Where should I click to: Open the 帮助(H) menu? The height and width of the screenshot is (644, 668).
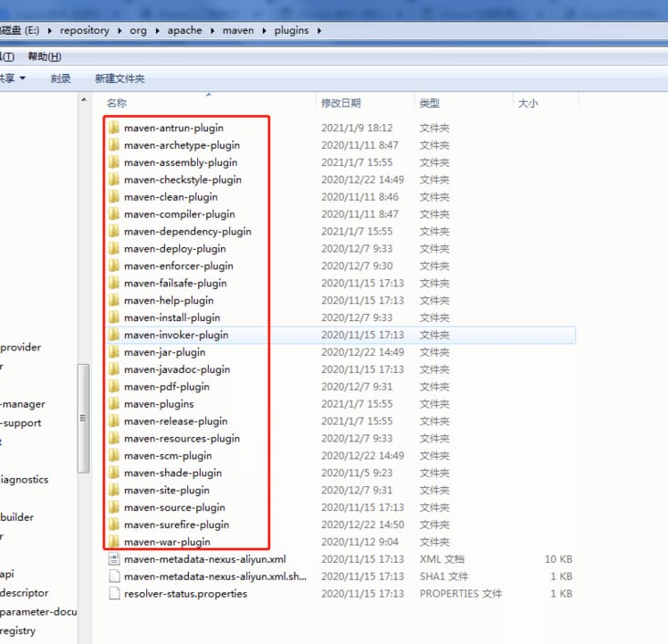[x=45, y=57]
